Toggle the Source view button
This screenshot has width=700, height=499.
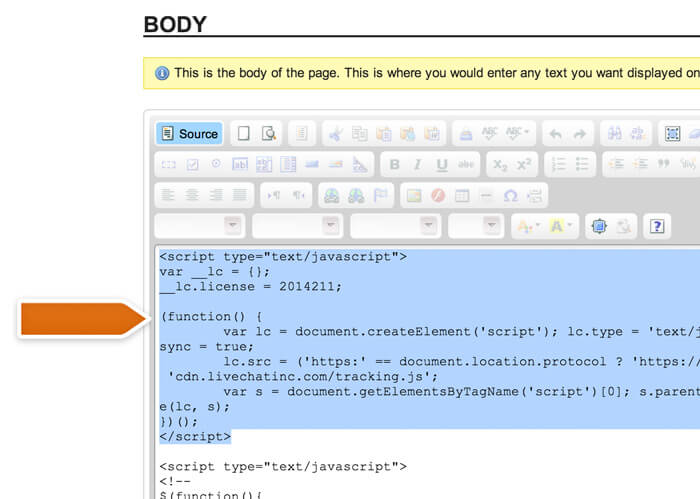tap(189, 133)
